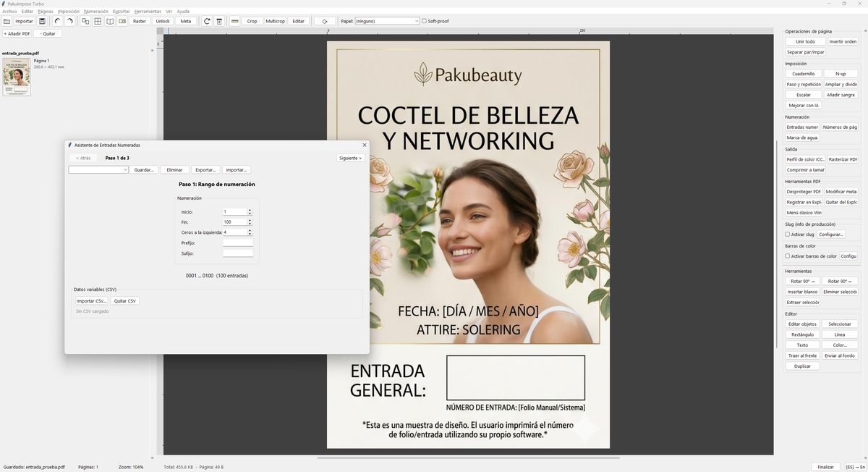The image size is (868, 472).
Task: Open the Herramientas menu
Action: tap(148, 12)
